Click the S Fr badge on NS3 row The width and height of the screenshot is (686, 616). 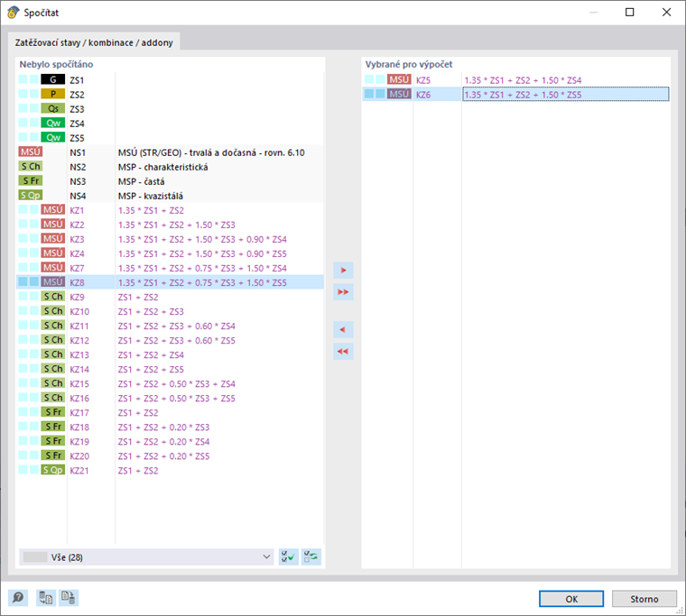[30, 180]
